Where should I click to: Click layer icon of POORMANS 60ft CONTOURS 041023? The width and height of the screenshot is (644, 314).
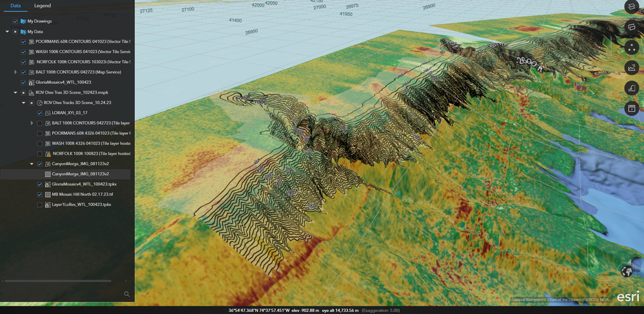pyautogui.click(x=31, y=41)
